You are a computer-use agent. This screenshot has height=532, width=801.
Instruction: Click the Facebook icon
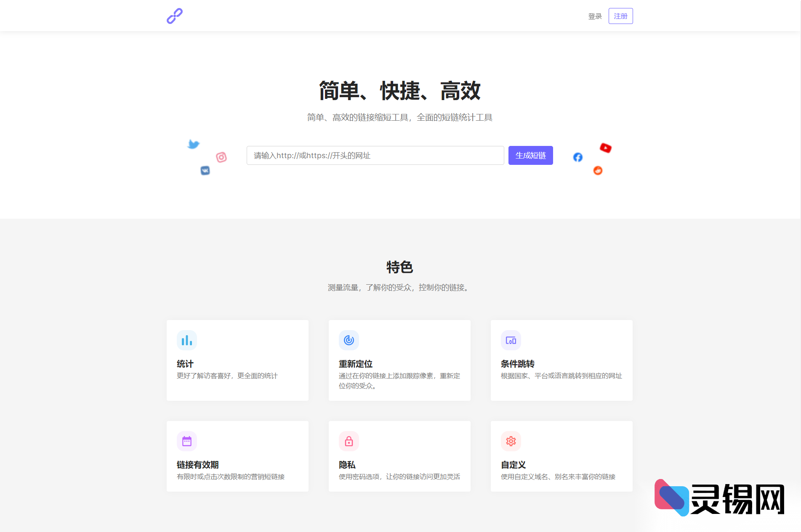click(577, 157)
